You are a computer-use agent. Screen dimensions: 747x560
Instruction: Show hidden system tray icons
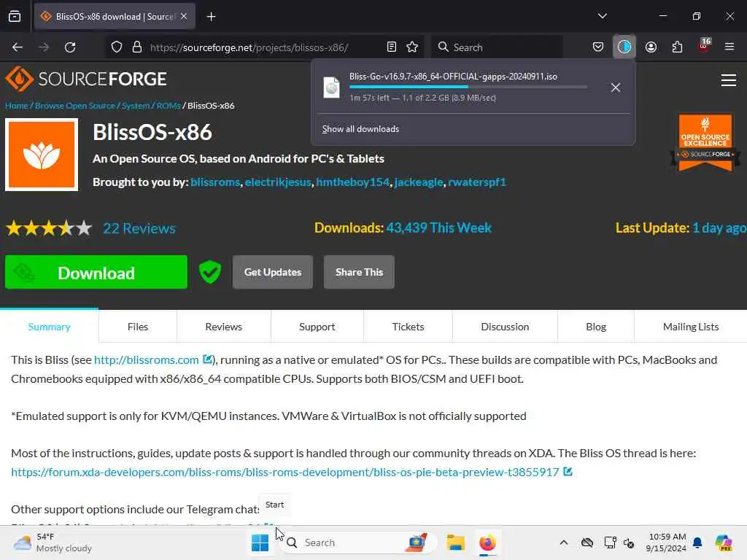pyautogui.click(x=564, y=542)
